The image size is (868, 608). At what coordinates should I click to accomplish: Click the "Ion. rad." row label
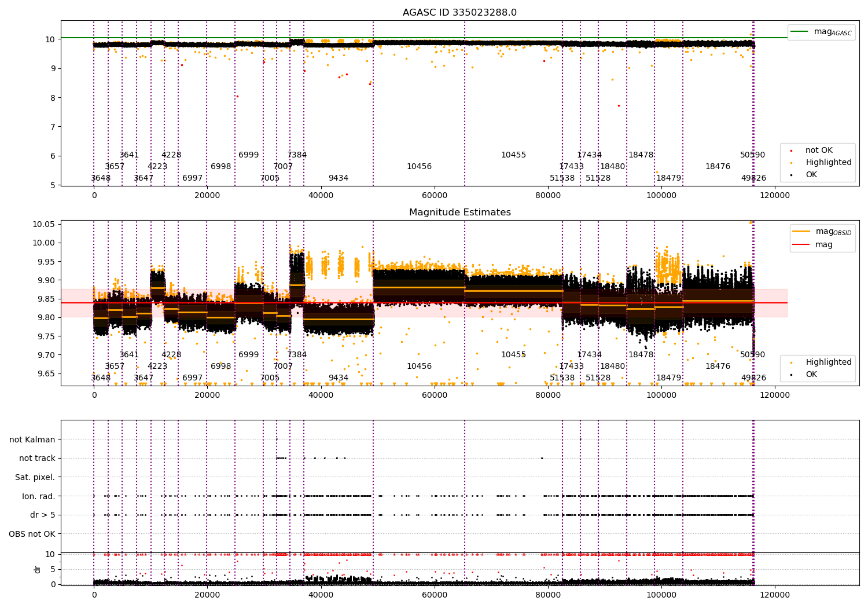tap(39, 496)
